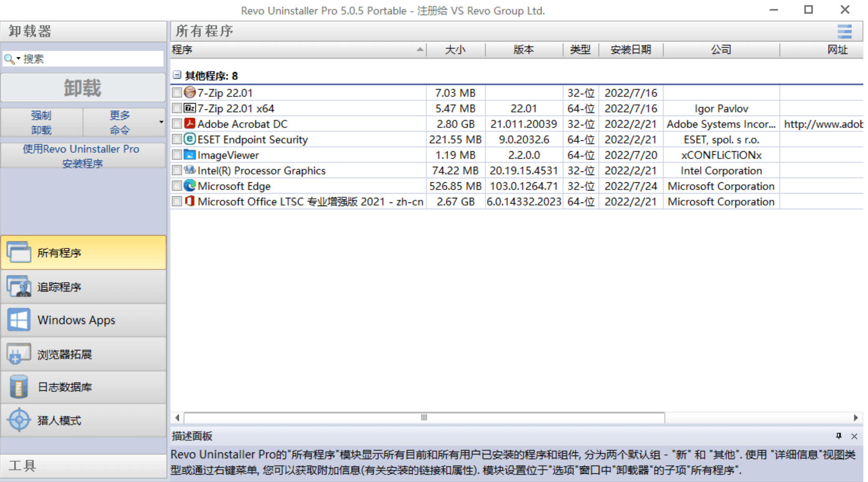Click the horizontal scrollbar thumb
The image size is (868, 482).
(x=424, y=418)
